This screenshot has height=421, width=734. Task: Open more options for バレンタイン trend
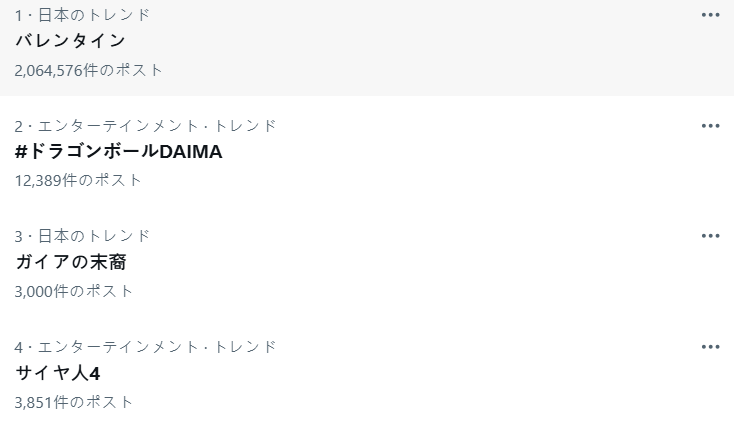pyautogui.click(x=711, y=16)
